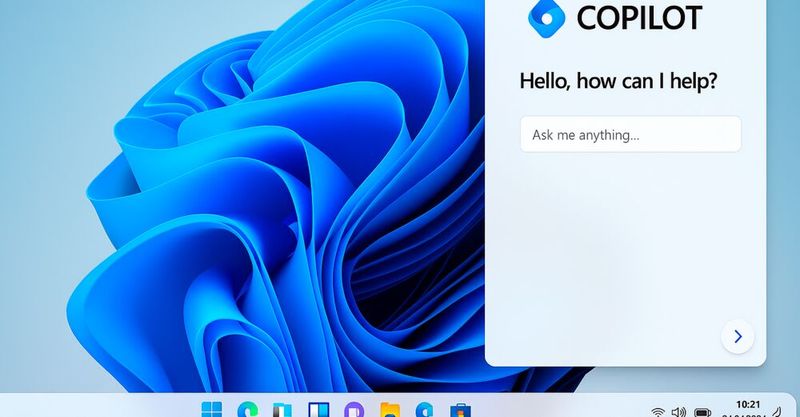Click the send arrow button in Copilot
This screenshot has width=800, height=417.
738,336
